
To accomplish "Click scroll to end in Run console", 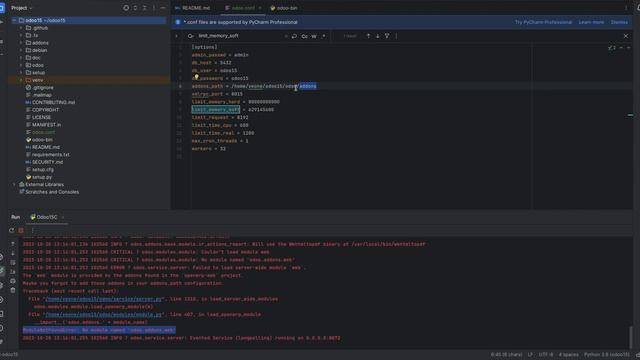I will pos(13,271).
